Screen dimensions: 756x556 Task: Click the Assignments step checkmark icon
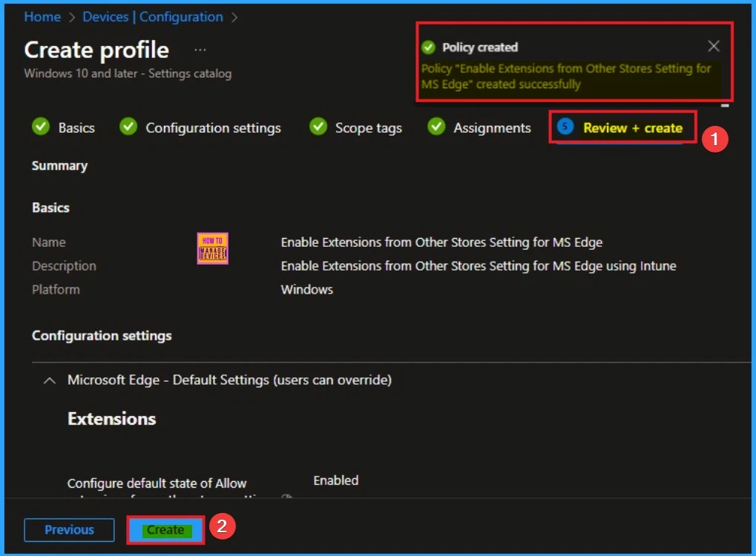pyautogui.click(x=435, y=127)
